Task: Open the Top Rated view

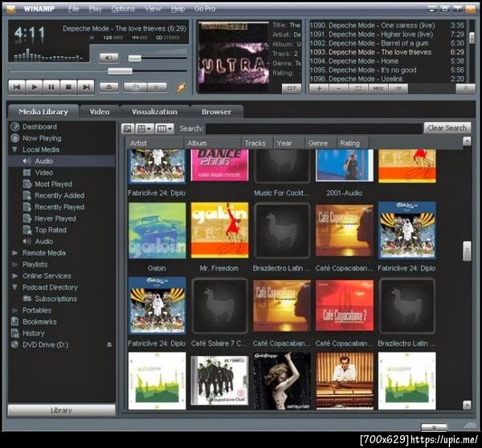Action: [x=51, y=230]
